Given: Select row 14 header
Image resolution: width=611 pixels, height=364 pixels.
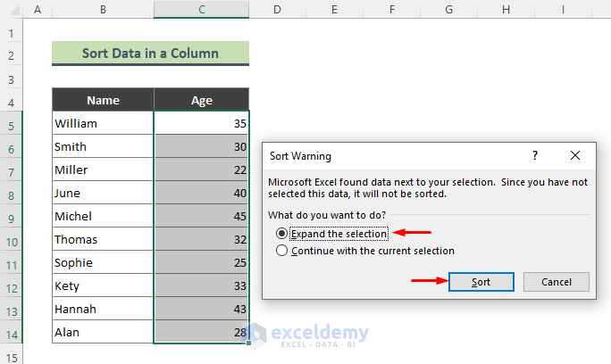Looking at the screenshot, I should [x=12, y=335].
